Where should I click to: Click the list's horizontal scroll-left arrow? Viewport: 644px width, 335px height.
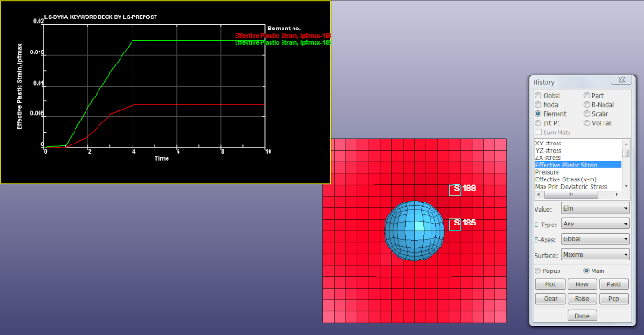[x=539, y=194]
